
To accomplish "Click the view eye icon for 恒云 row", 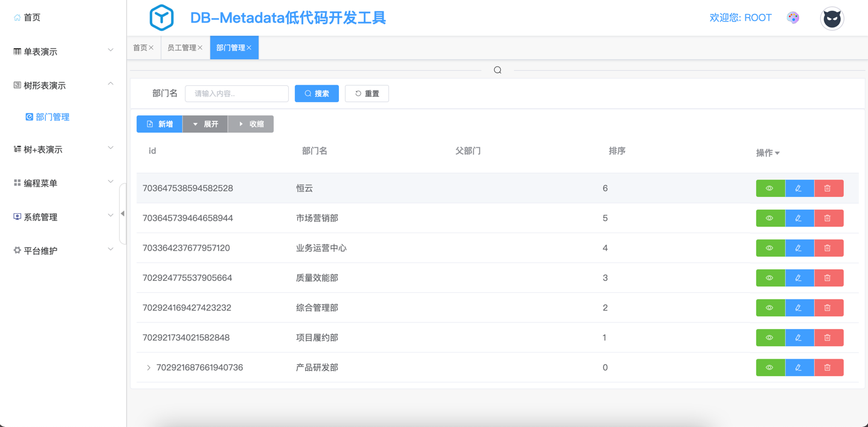I will (x=770, y=188).
